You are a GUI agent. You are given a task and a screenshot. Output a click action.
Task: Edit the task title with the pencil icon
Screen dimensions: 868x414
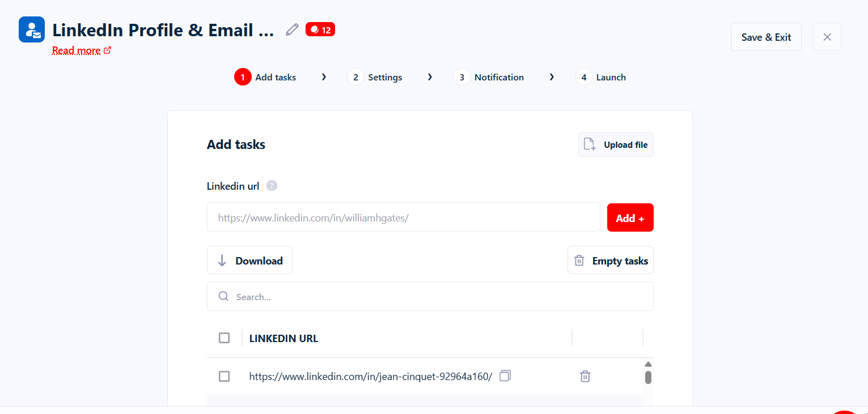[292, 29]
